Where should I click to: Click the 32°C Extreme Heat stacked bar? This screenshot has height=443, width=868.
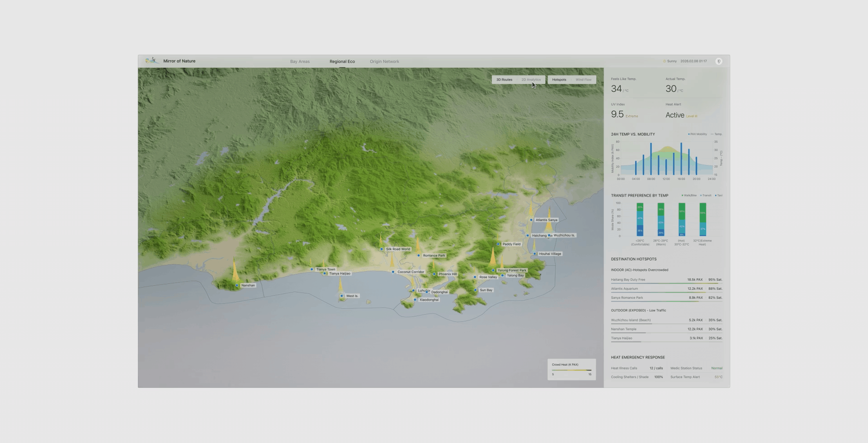[x=703, y=220]
